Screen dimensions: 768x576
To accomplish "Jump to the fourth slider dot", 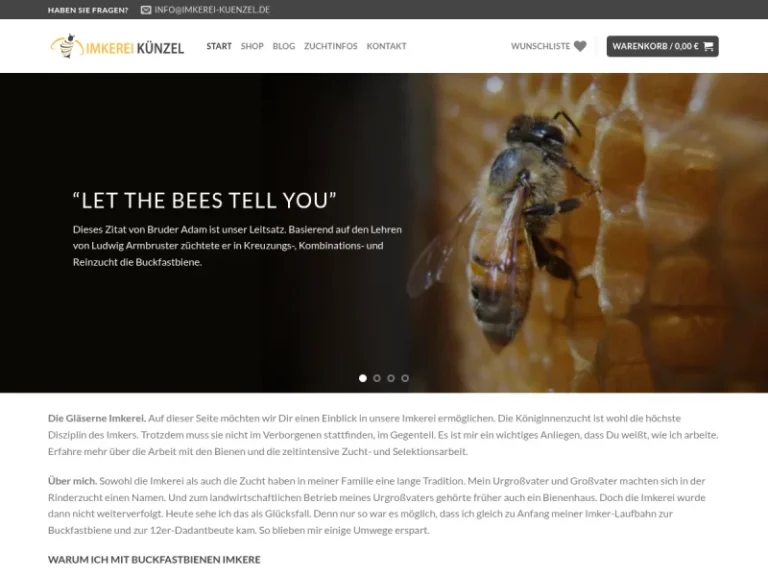I will 405,378.
